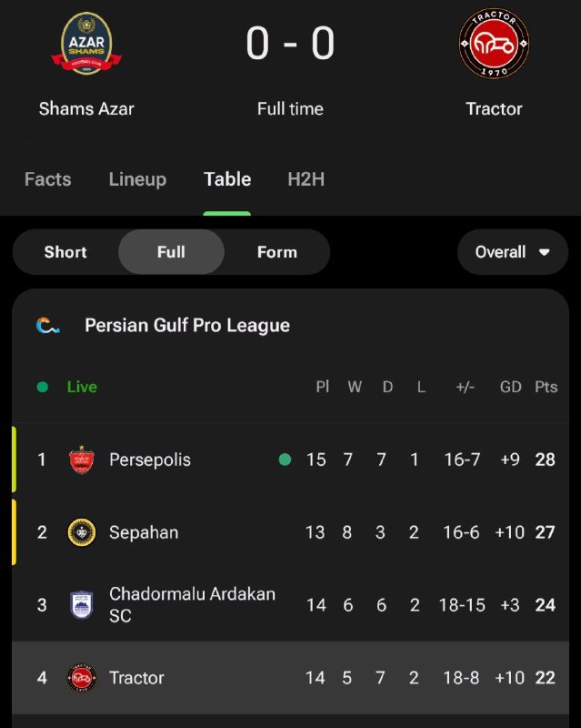Viewport: 581px width, 728px height.
Task: Click the Persepolis team badge
Action: coord(82,460)
